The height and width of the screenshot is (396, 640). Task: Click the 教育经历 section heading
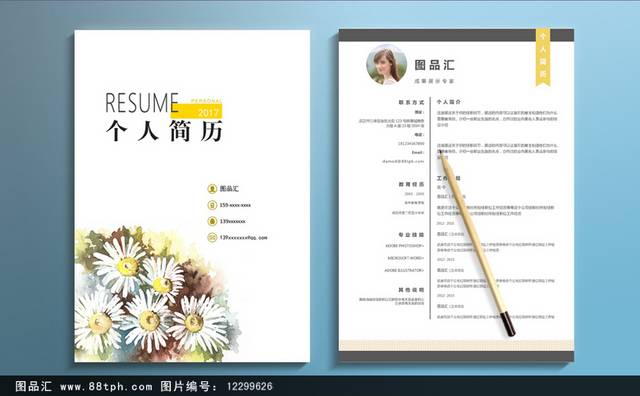pyautogui.click(x=411, y=185)
